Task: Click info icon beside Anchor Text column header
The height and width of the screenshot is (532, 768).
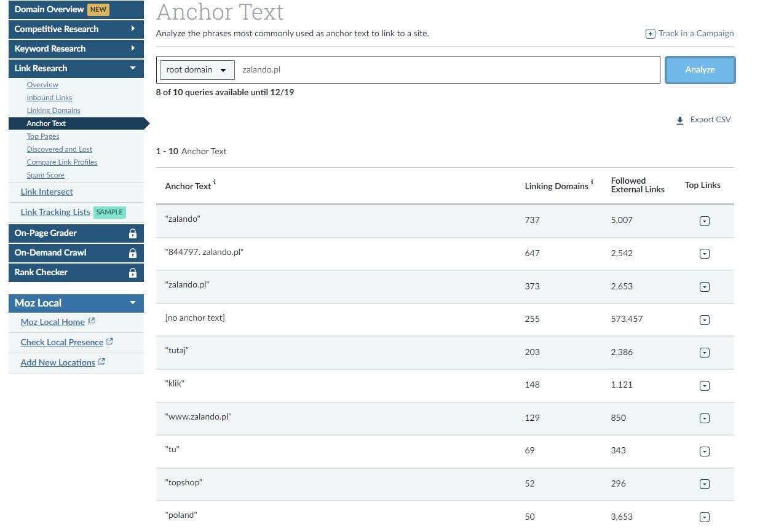Action: coord(215,183)
